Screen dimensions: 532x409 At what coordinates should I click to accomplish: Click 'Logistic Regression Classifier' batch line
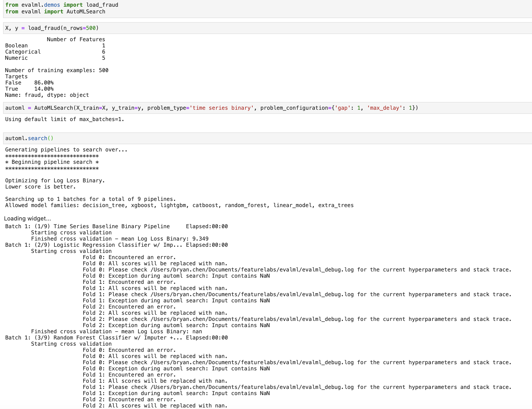[102, 245]
